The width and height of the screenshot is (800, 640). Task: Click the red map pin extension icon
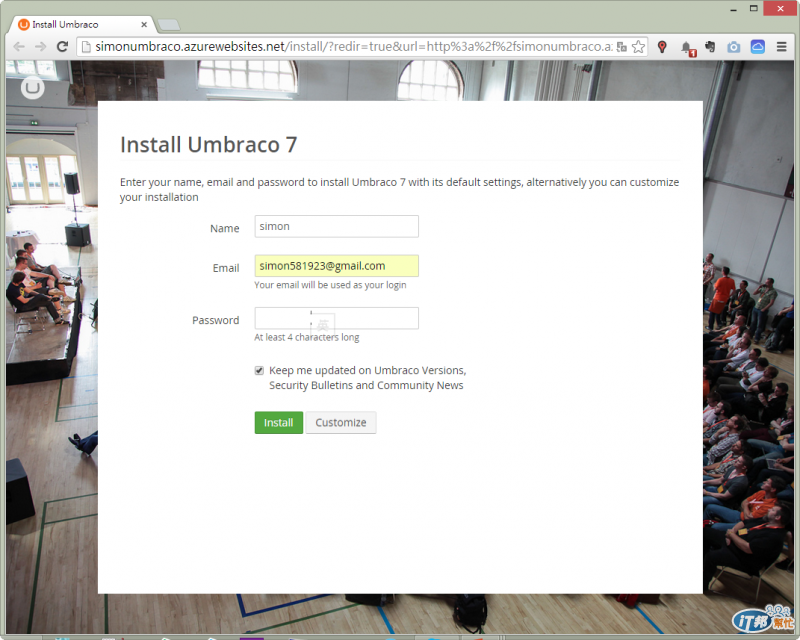click(662, 47)
